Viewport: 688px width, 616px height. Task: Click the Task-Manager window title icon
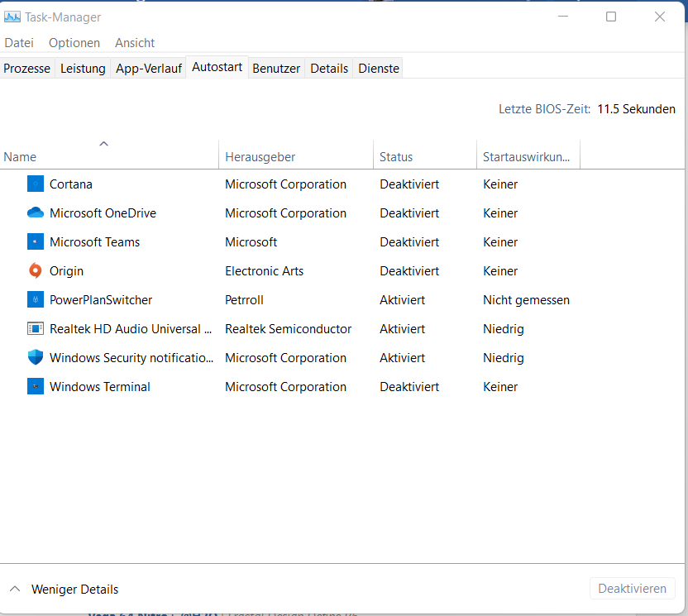point(12,17)
